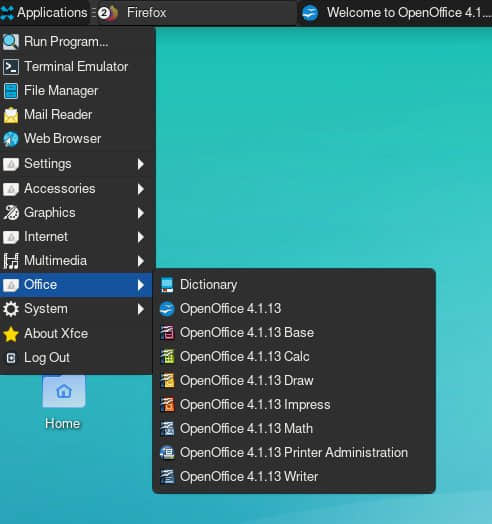Open the Applications menu button
The height and width of the screenshot is (524, 492).
44,13
